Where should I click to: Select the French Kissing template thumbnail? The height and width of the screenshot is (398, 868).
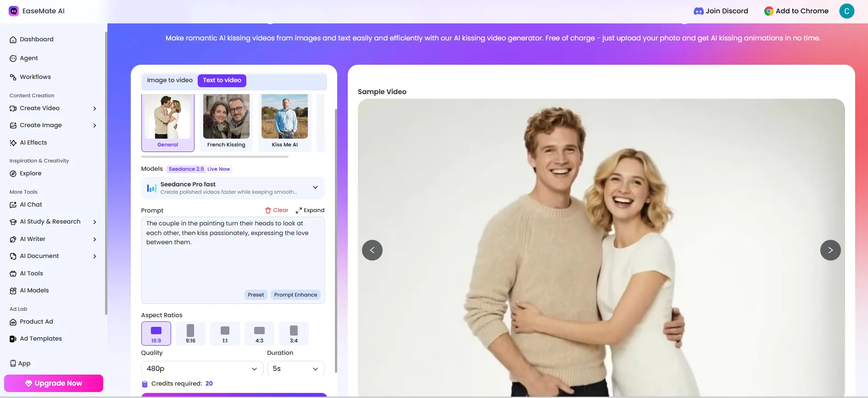coord(226,122)
